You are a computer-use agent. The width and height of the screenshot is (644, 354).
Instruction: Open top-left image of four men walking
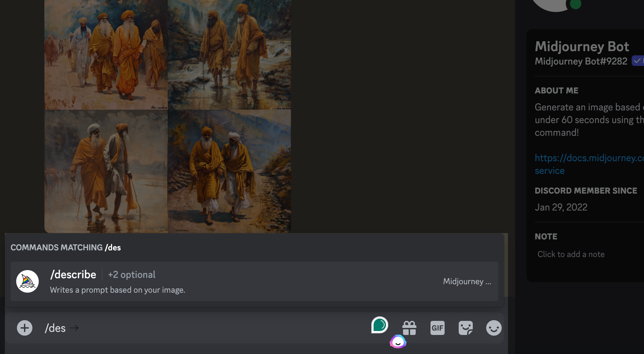click(106, 55)
